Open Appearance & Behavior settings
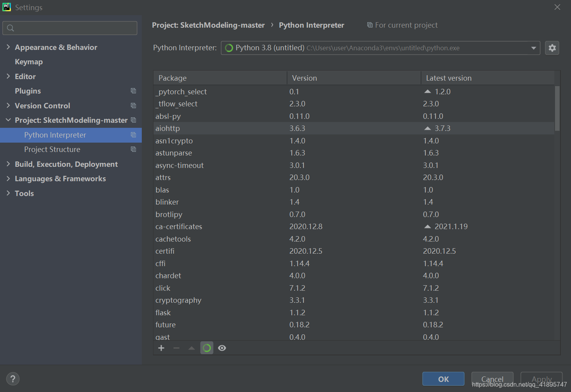This screenshot has width=571, height=392. point(56,47)
